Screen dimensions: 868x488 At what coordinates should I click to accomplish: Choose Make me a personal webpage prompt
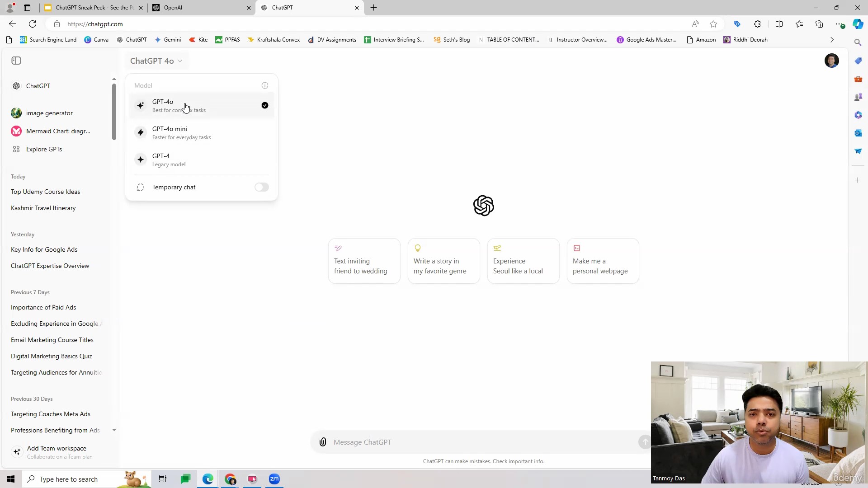coord(603,261)
